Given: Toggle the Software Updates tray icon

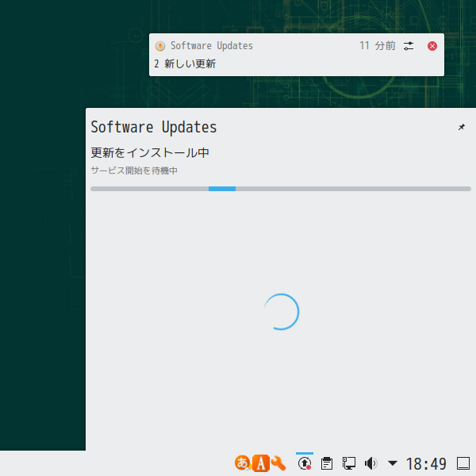Looking at the screenshot, I should point(305,463).
